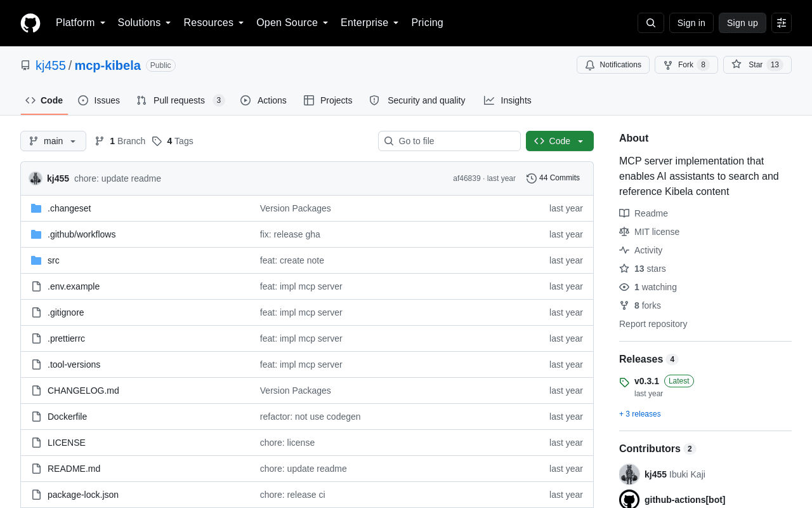This screenshot has width=812, height=508.
Task: Open the CHANGELOG.md file
Action: pyautogui.click(x=83, y=391)
